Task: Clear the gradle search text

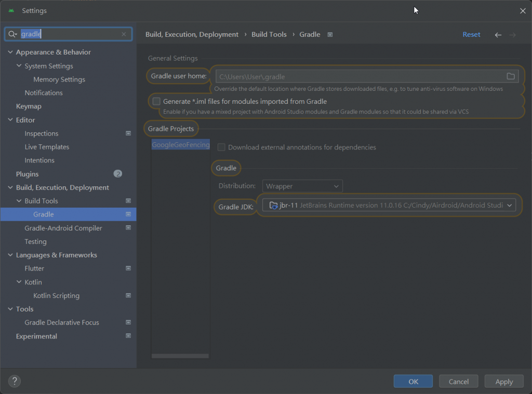Action: (124, 34)
